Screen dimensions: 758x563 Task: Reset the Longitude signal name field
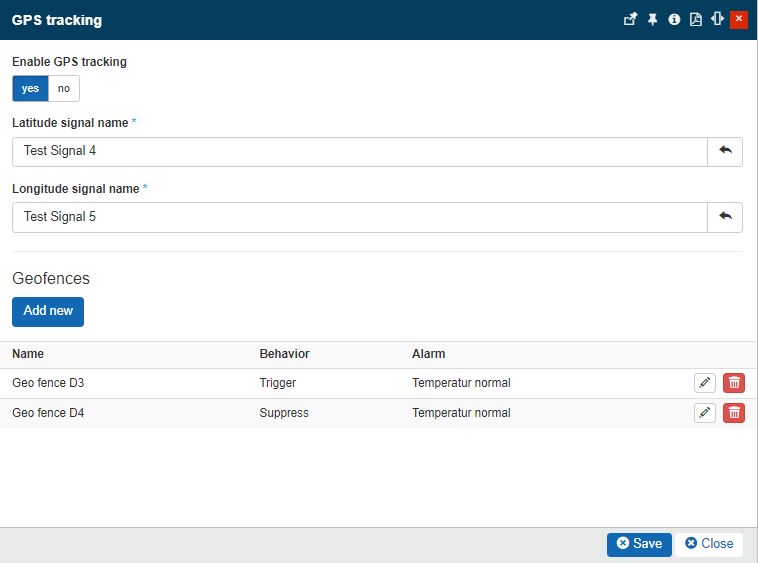coord(725,217)
